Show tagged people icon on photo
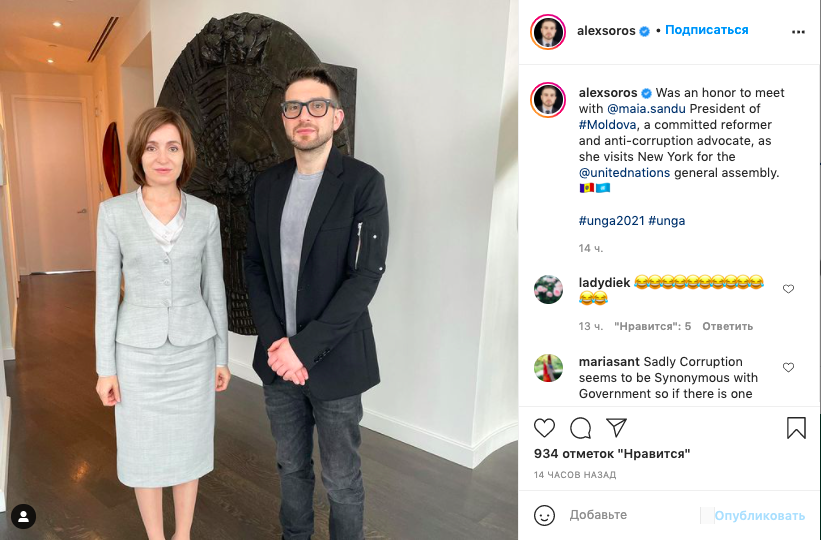821x540 pixels. 24,516
